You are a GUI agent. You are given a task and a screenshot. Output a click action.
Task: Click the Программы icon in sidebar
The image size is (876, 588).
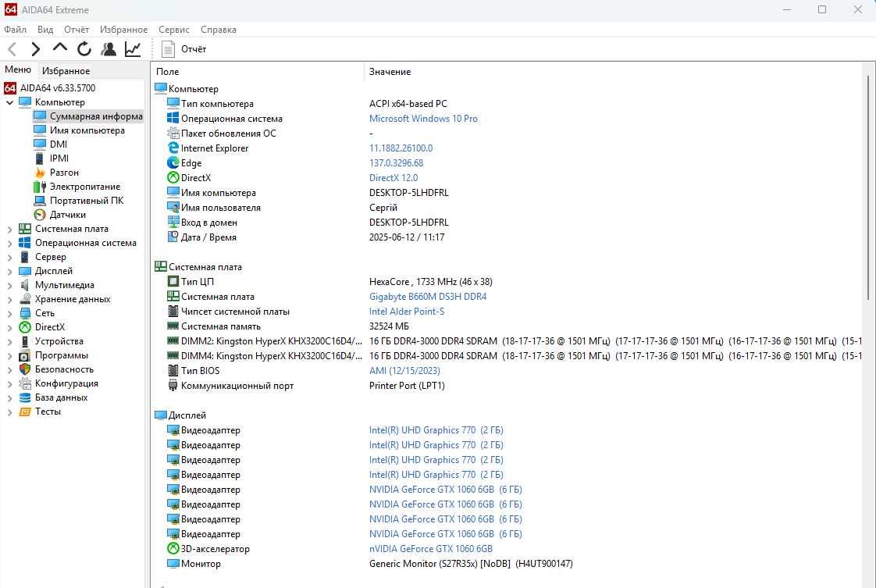[24, 355]
